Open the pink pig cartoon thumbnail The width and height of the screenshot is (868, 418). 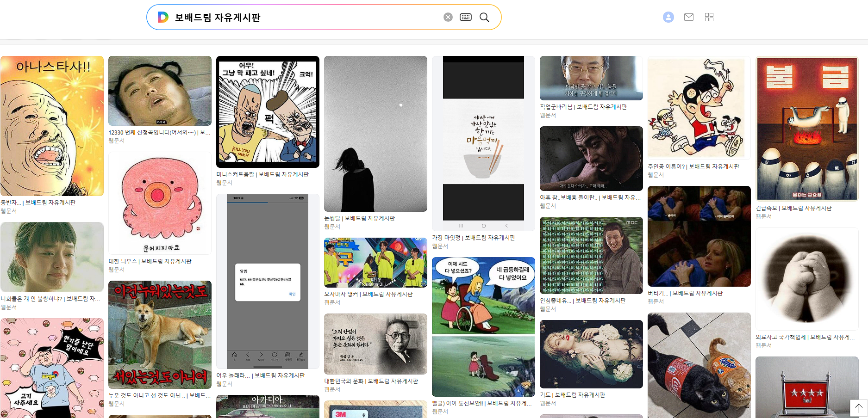(52, 368)
